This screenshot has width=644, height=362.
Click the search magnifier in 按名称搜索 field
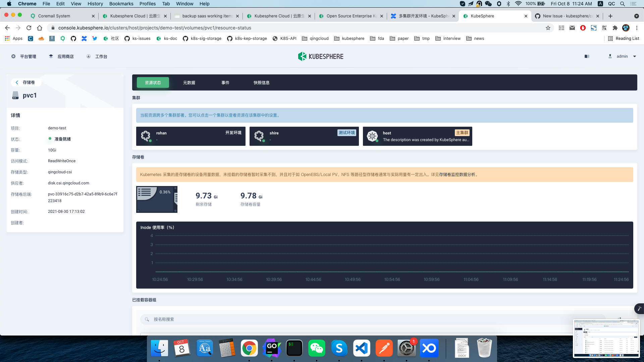click(x=147, y=319)
